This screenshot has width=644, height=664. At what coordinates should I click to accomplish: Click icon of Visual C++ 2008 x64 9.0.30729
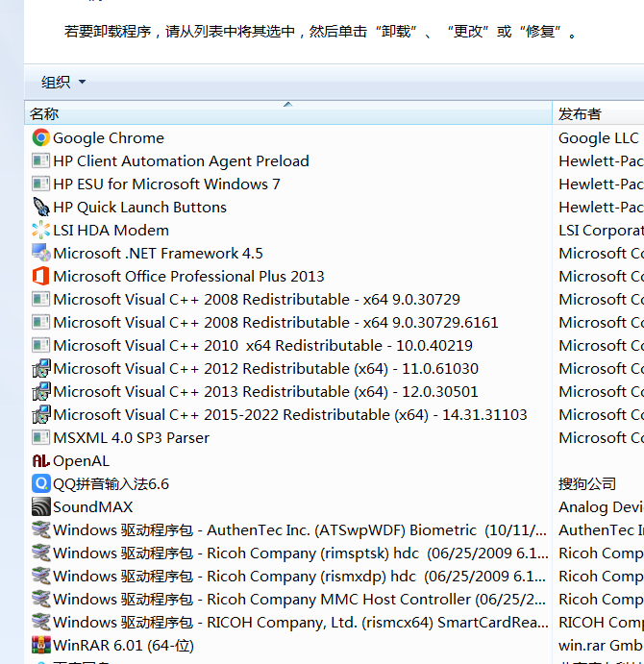pyautogui.click(x=40, y=299)
